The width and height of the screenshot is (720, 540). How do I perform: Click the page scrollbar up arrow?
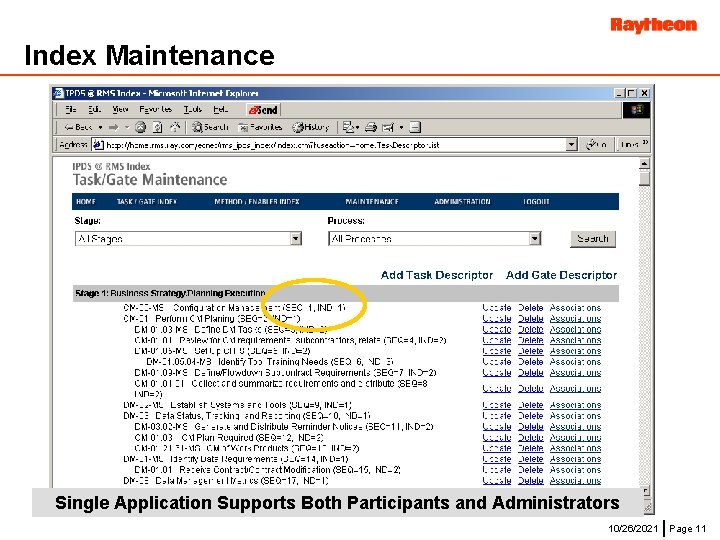pos(645,163)
